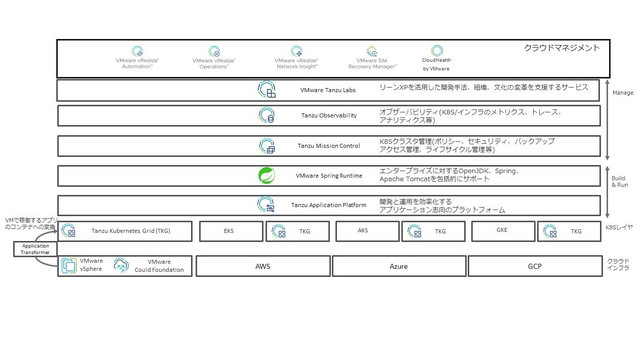Click the 開発と運用を効率化する description text
641x364 pixels.
(x=443, y=206)
